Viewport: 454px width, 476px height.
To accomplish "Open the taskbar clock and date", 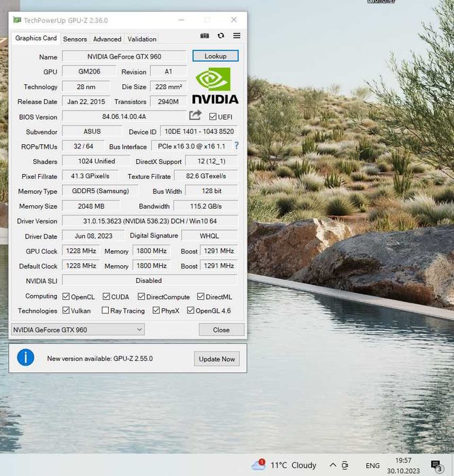I will tap(403, 466).
